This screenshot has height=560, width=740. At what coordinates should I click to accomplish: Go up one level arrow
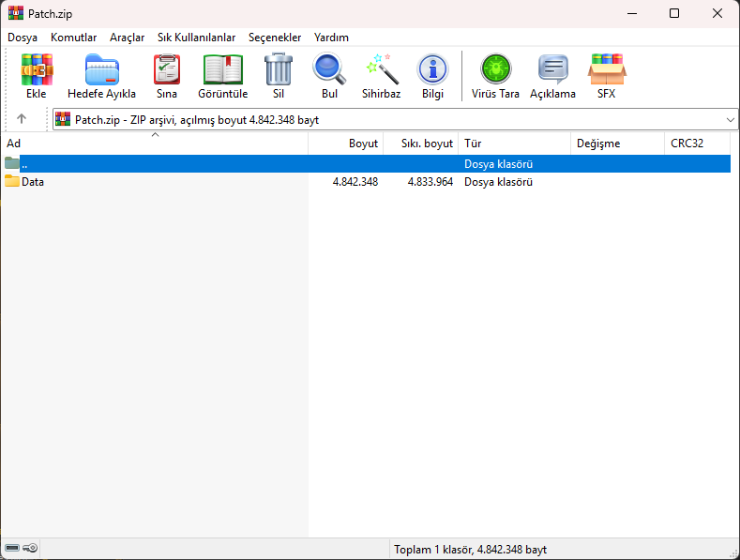pyautogui.click(x=22, y=119)
